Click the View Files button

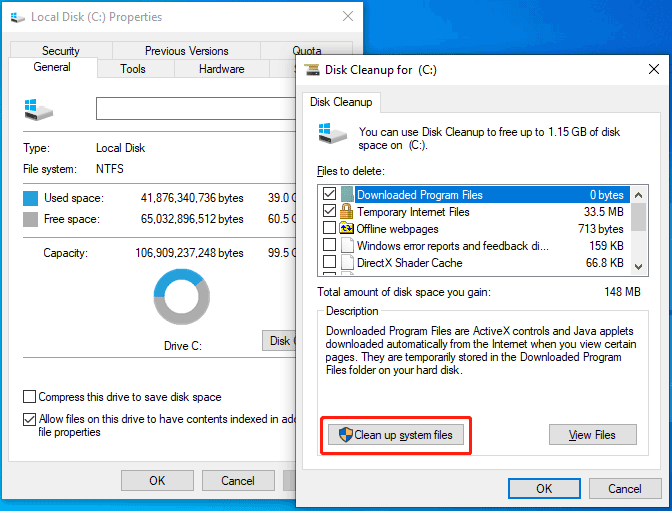pyautogui.click(x=592, y=435)
